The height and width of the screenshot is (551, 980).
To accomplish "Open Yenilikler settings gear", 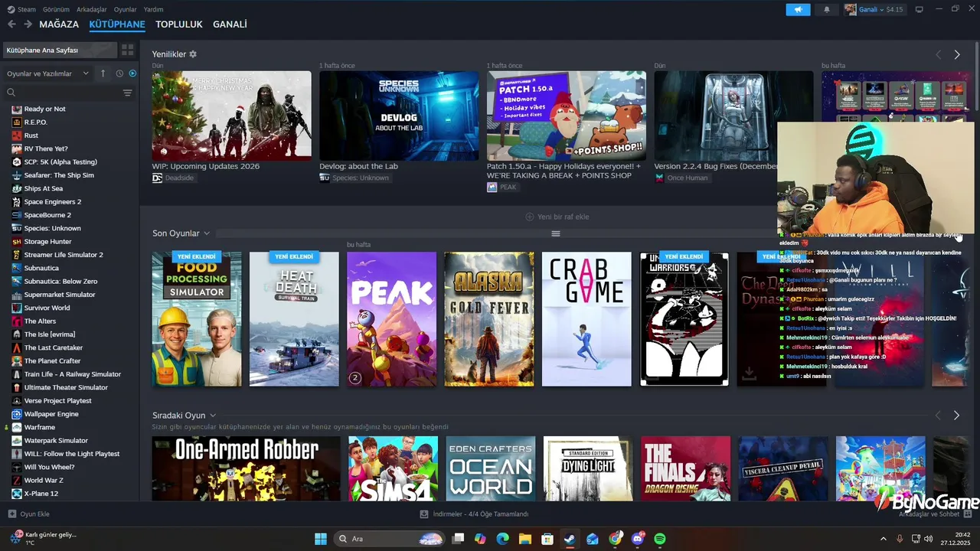I will click(x=193, y=54).
